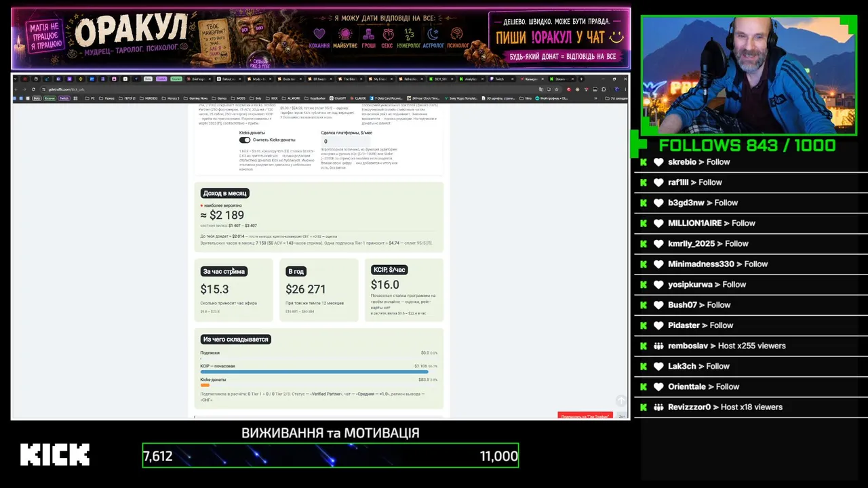This screenshot has width=868, height=488.
Task: Click the '$16.0' KCIP rate value
Action: (385, 285)
